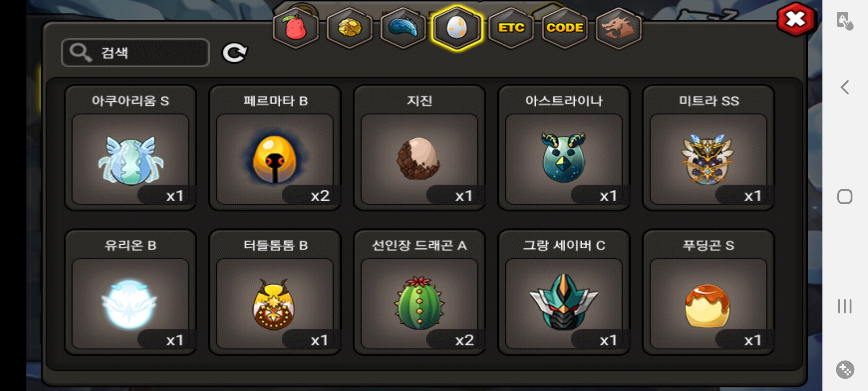868x391 pixels.
Task: Select the gold nugget category tab
Action: point(349,28)
